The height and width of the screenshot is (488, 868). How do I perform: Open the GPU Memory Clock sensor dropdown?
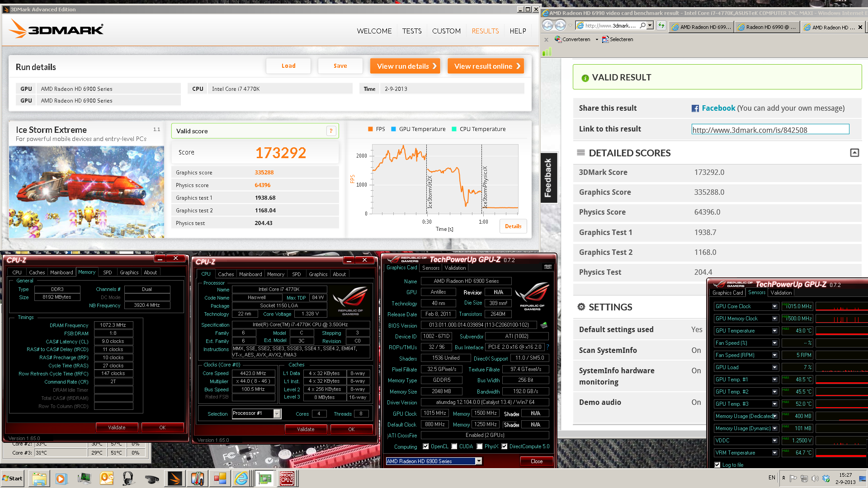click(774, 319)
